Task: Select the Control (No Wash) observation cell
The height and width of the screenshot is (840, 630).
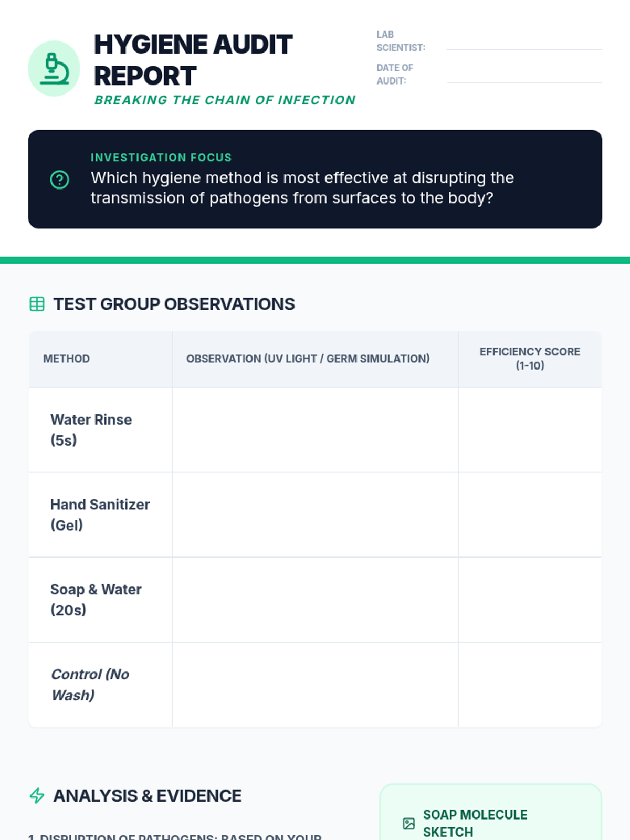Action: pos(315,685)
